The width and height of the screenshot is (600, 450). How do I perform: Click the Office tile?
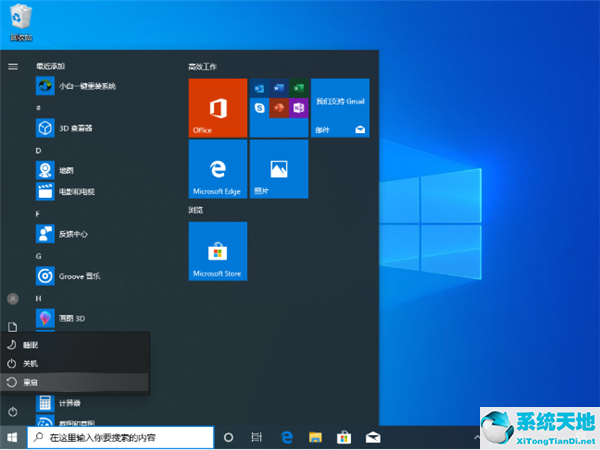pyautogui.click(x=218, y=108)
